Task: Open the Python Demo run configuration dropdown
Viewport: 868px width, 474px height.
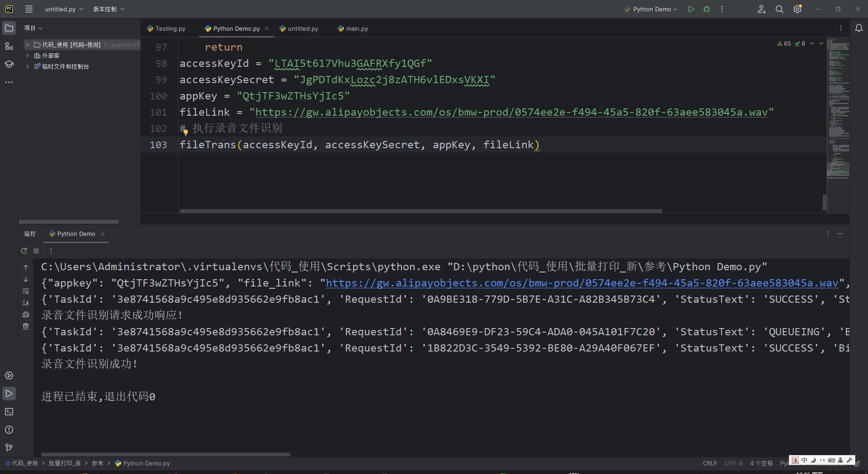Action: (x=651, y=9)
